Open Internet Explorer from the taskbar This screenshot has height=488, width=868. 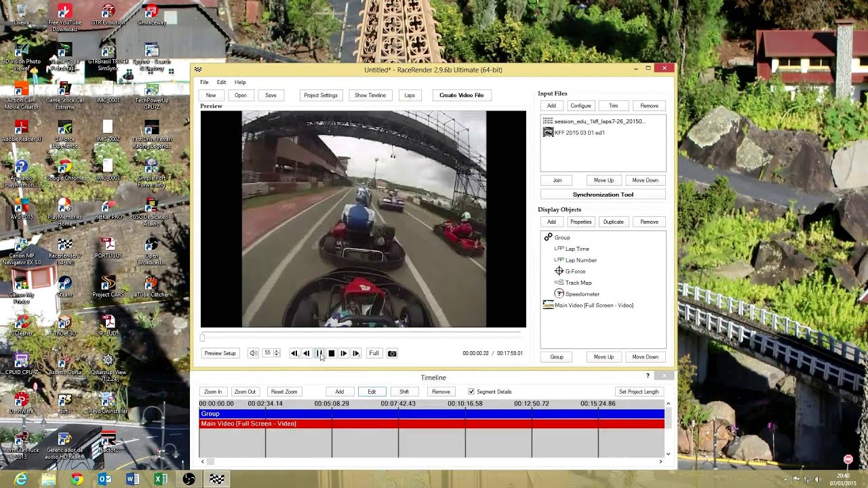coord(21,479)
